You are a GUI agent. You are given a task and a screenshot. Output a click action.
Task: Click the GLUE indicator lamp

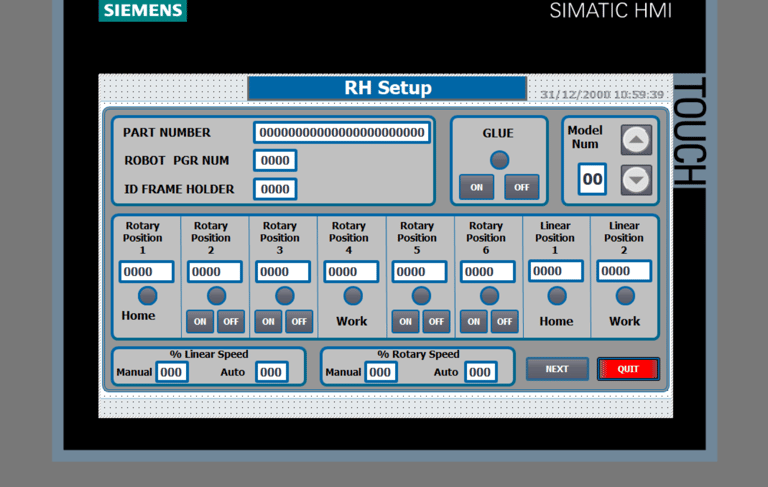click(x=499, y=160)
